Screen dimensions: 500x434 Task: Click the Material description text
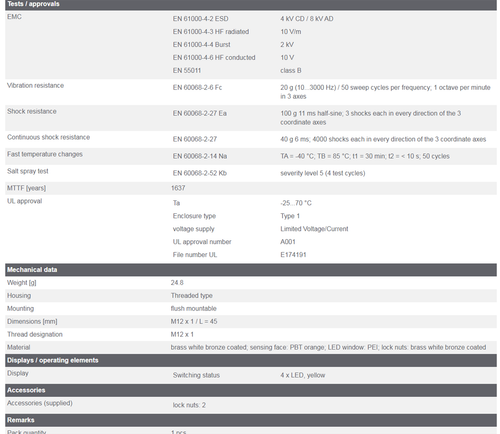point(328,347)
